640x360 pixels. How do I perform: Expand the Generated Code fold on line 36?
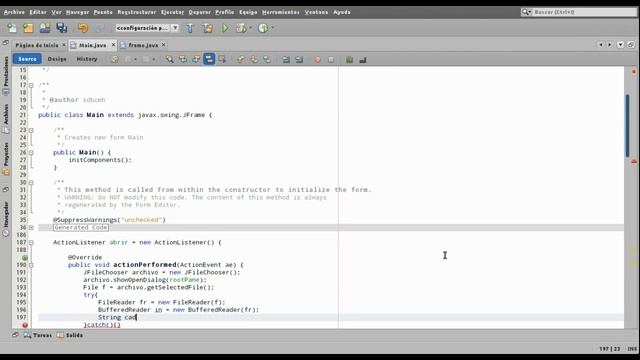pyautogui.click(x=31, y=228)
